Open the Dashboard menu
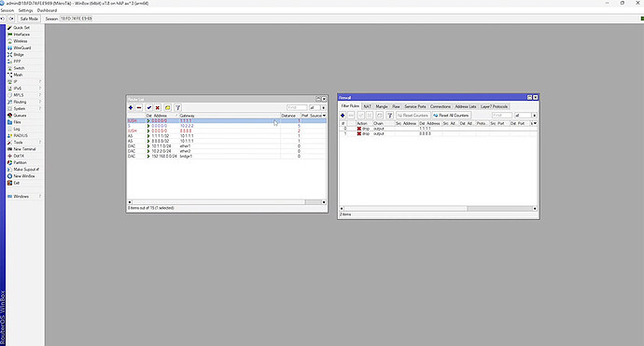Viewport: 644px width, 346px height. point(47,10)
